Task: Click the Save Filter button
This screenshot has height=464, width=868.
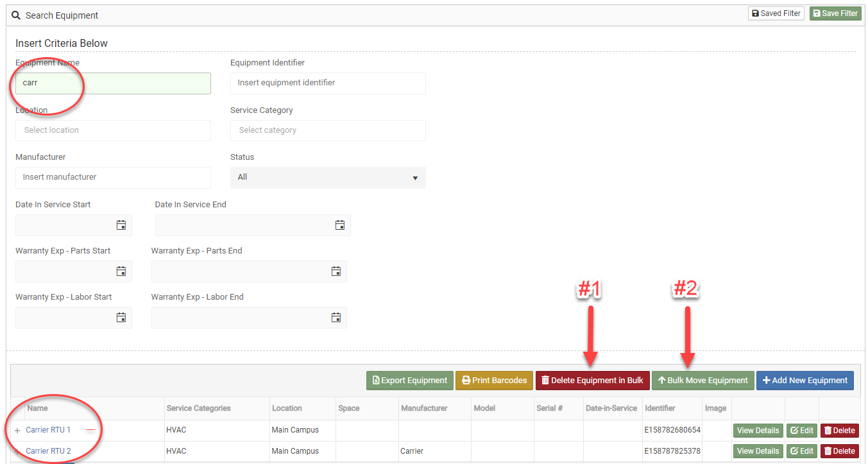Action: click(x=835, y=13)
